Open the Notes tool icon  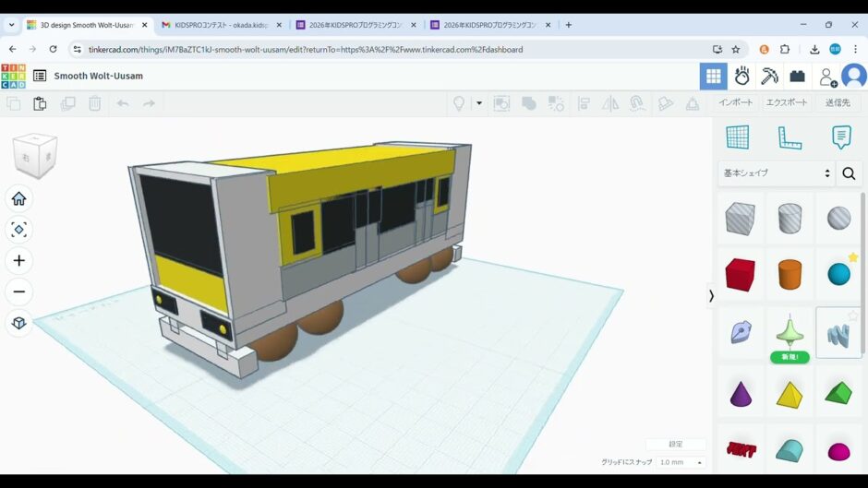(841, 137)
